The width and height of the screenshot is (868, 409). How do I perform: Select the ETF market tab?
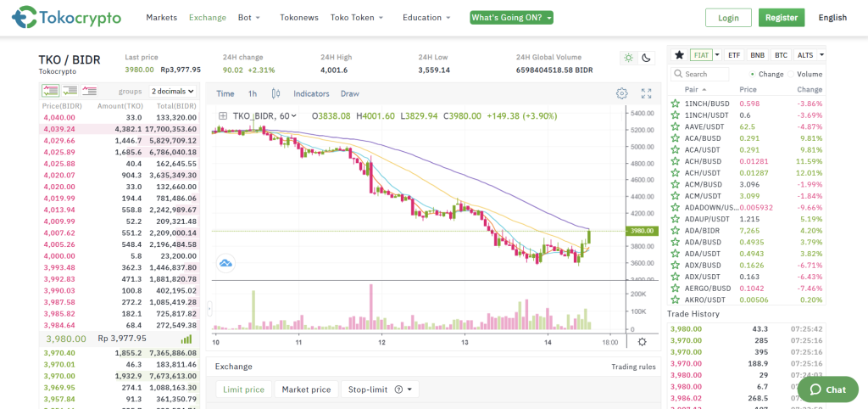(x=734, y=55)
